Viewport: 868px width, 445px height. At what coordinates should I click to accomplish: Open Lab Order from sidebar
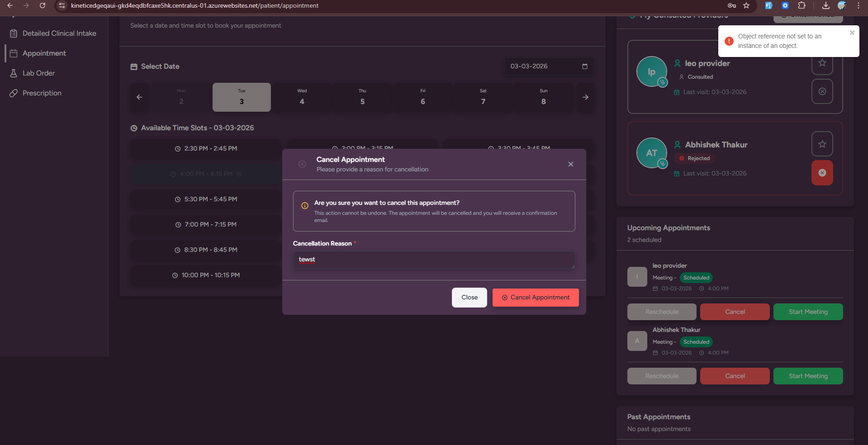[38, 73]
